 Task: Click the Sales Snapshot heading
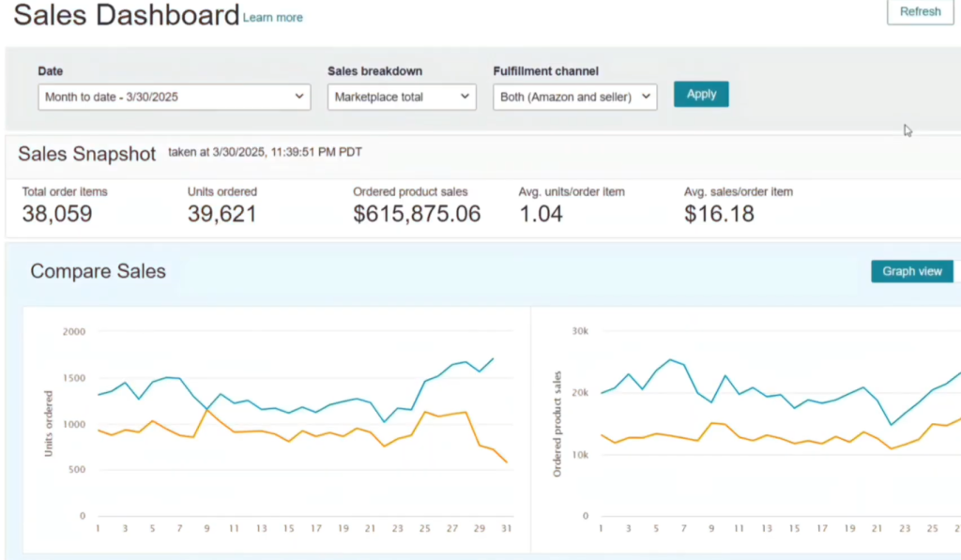tap(87, 155)
